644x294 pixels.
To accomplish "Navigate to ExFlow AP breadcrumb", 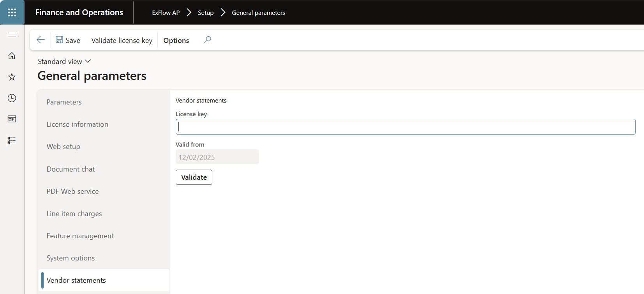I will coord(166,13).
